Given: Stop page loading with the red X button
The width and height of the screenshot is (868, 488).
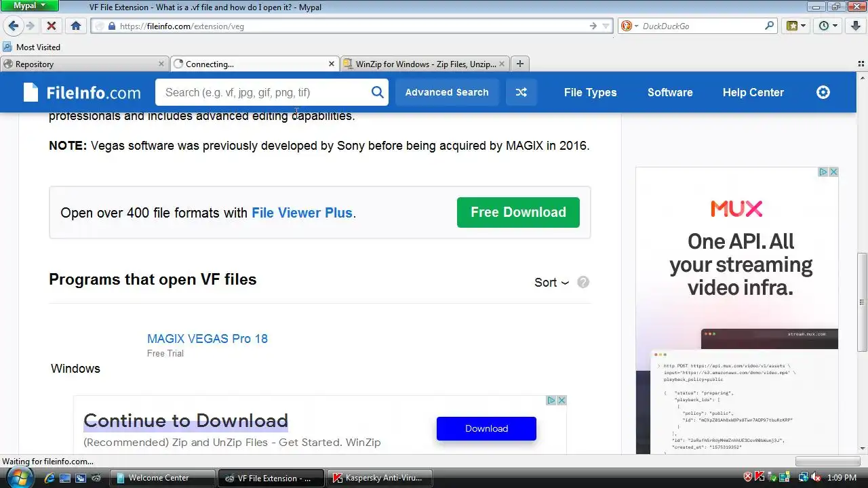Looking at the screenshot, I should click(51, 26).
